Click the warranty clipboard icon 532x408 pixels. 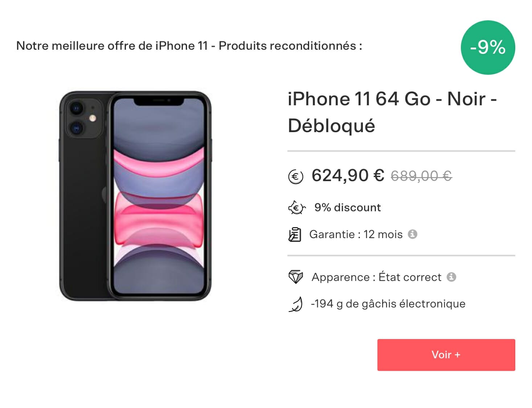click(295, 234)
